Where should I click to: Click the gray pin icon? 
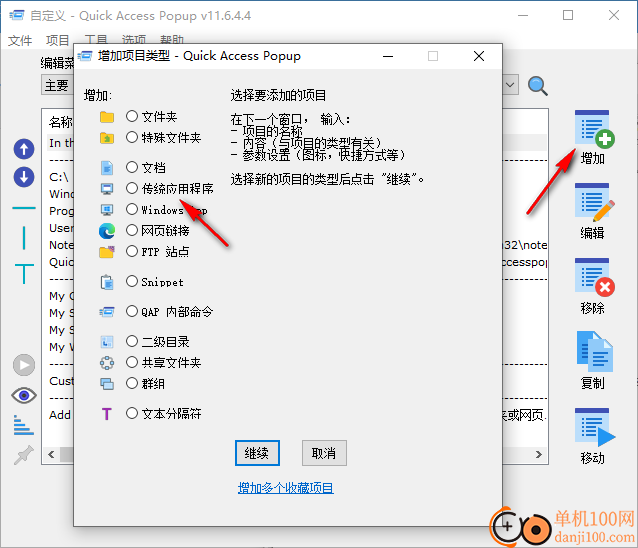[24, 455]
